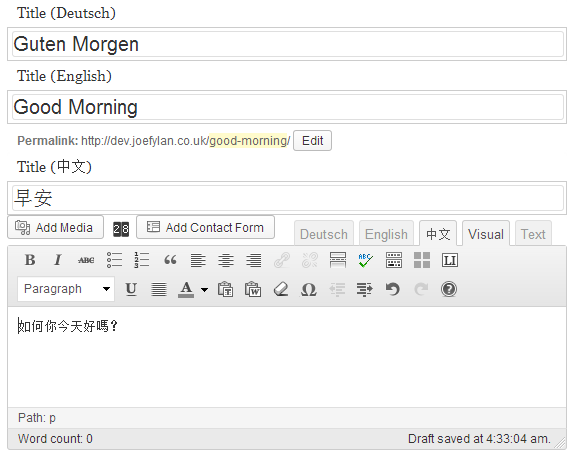Toggle the kitchen sink toolbar
The width and height of the screenshot is (573, 454).
(x=394, y=260)
